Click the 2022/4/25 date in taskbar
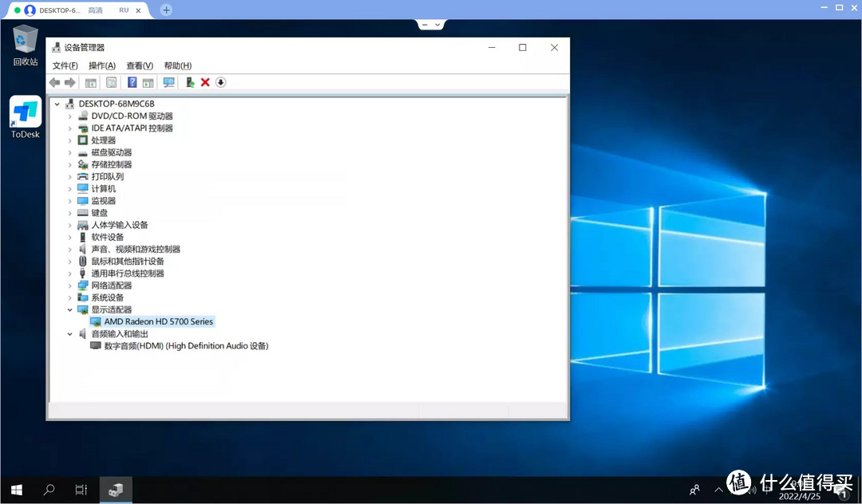The height and width of the screenshot is (504, 862). point(799,496)
